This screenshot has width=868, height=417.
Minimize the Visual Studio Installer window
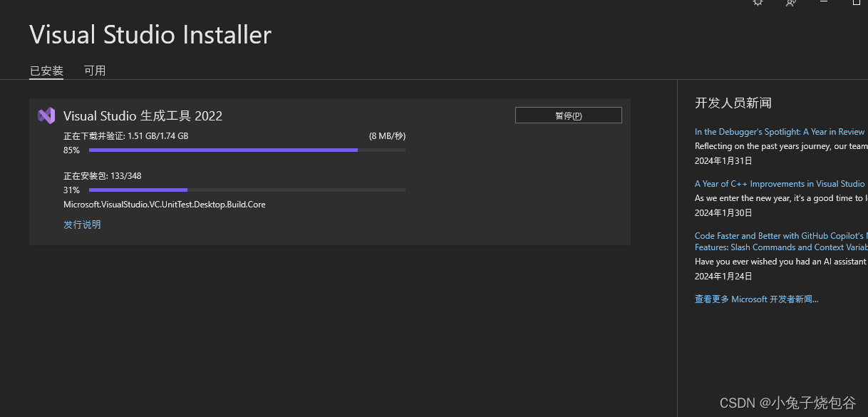[x=824, y=3]
